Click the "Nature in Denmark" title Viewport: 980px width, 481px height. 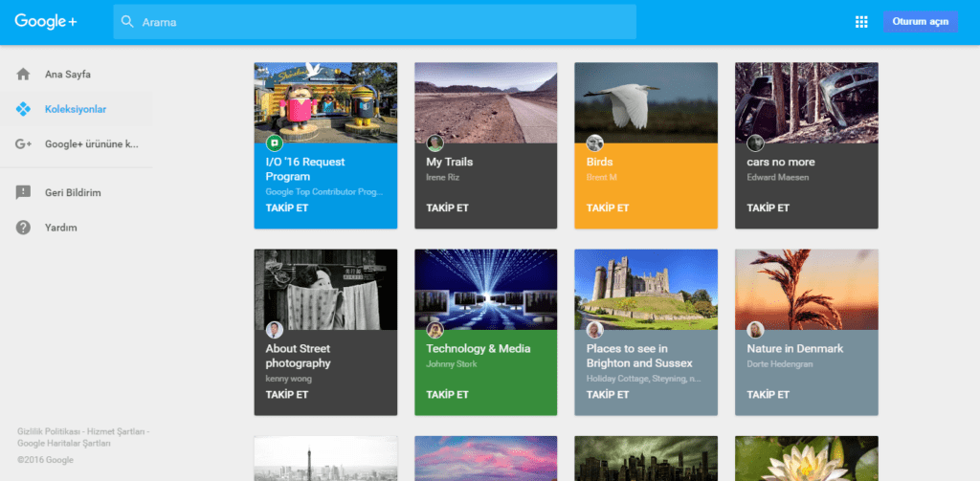click(795, 349)
